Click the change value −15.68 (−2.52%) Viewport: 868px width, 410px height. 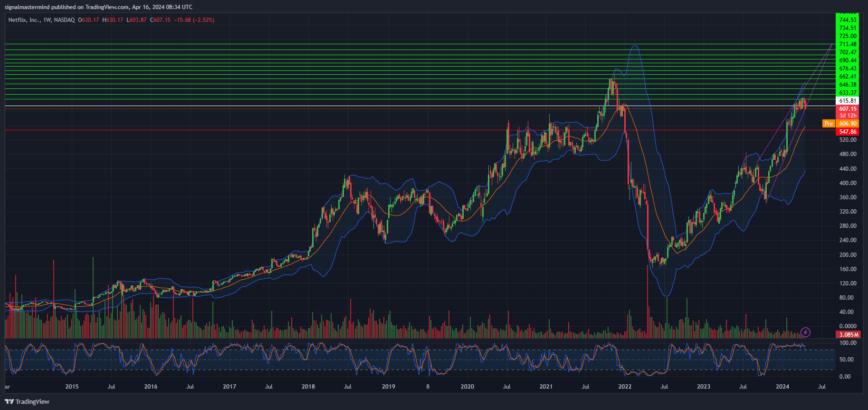coord(194,20)
